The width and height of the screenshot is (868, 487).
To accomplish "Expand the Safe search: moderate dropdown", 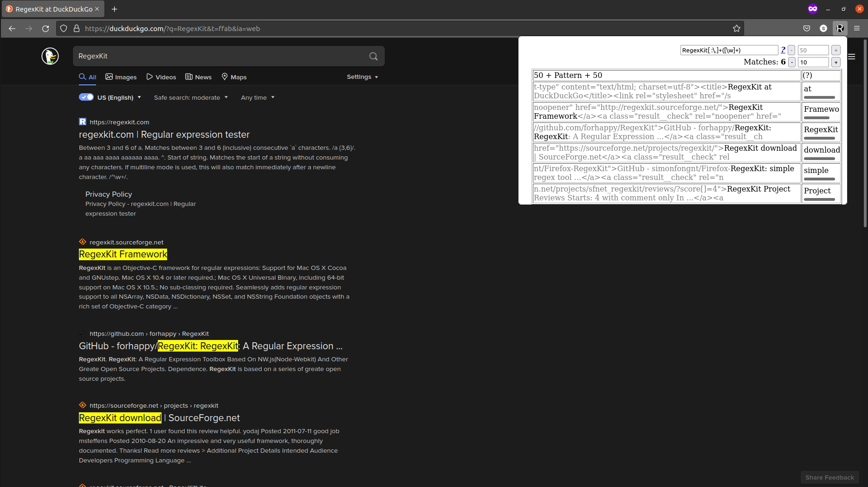I will pos(191,97).
